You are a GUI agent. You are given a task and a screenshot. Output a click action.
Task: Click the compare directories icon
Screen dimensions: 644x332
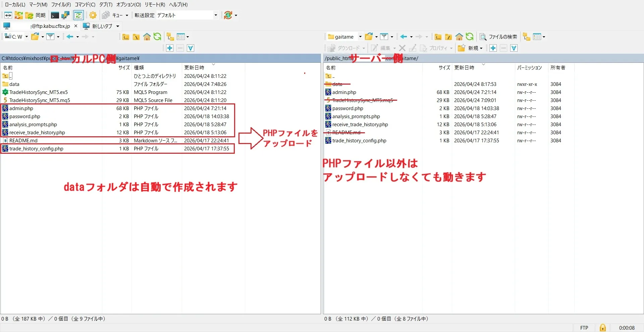(8, 15)
